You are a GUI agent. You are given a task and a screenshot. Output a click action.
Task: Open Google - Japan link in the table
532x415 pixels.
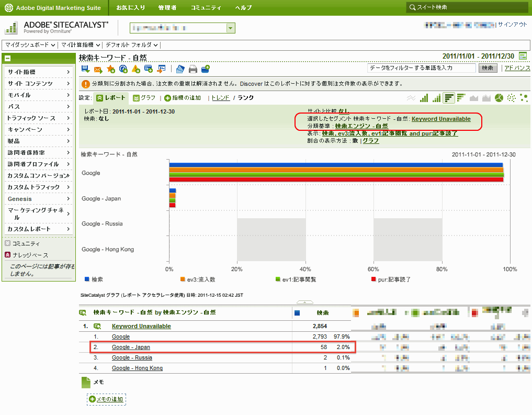coord(131,347)
